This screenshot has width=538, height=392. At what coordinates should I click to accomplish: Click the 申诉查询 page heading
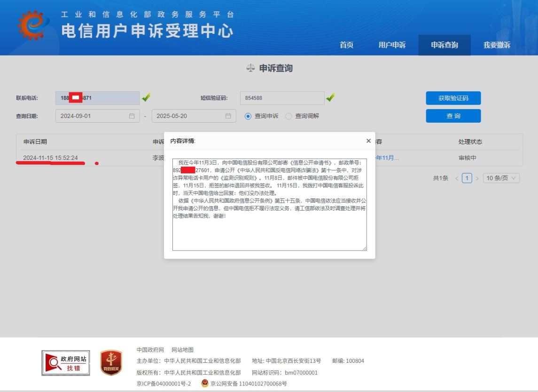click(x=276, y=68)
